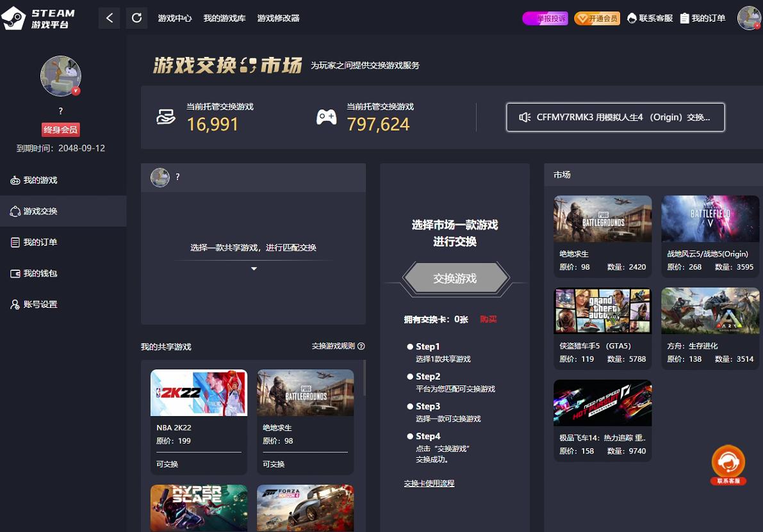The image size is (763, 532).
Task: Click 原价：268 under 战地风云5
Action: tap(684, 267)
